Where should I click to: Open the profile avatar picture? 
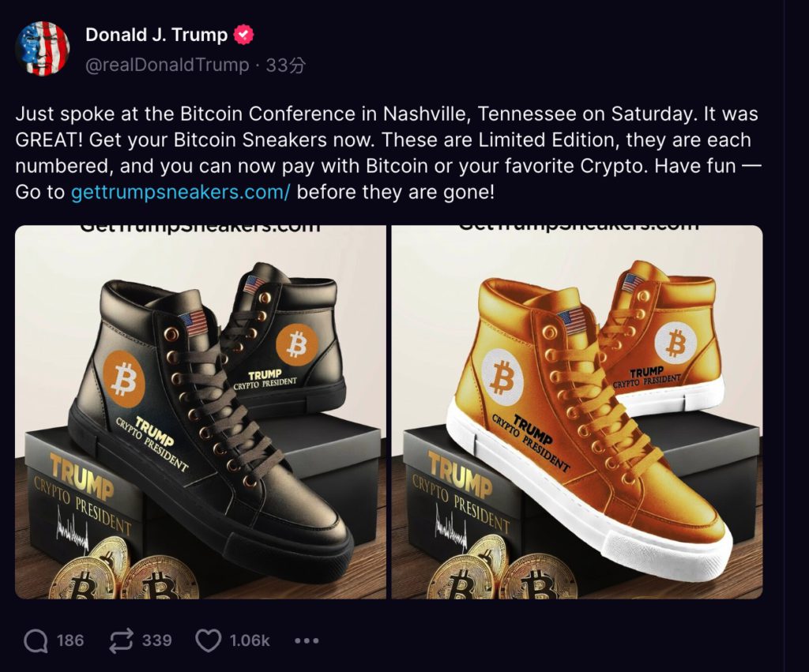pos(43,49)
